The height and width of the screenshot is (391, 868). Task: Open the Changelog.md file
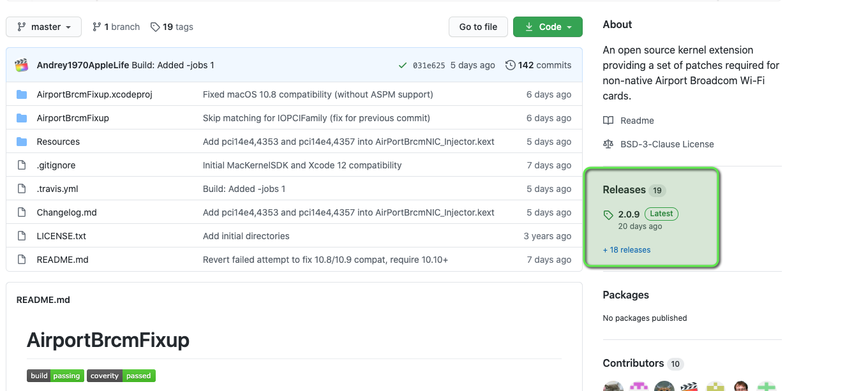point(67,212)
